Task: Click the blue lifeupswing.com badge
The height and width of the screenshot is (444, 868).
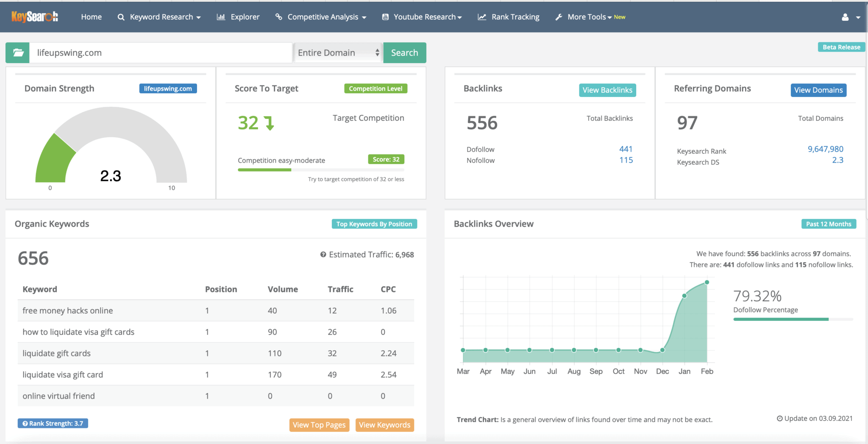Action: tap(168, 89)
